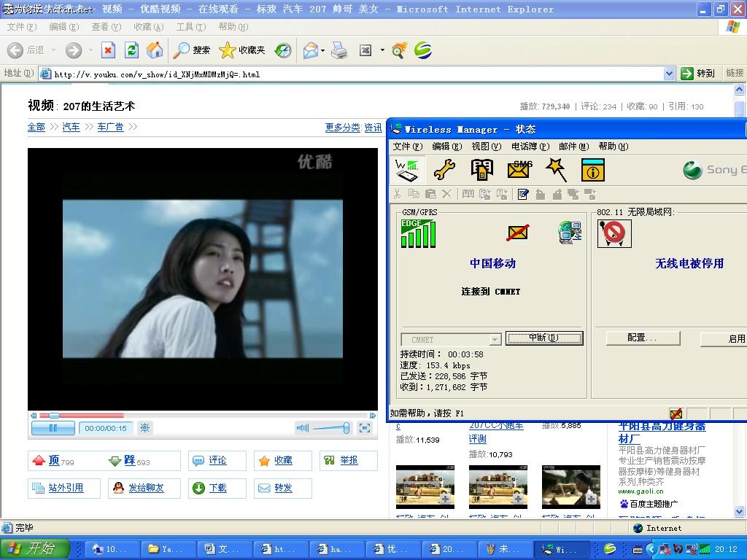Open the phonebook icon in Wireless Manager
The width and height of the screenshot is (747, 560).
(x=481, y=170)
